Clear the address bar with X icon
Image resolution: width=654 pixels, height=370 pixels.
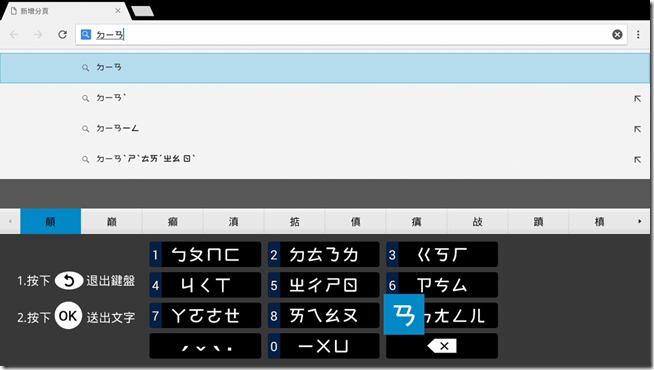pos(617,35)
